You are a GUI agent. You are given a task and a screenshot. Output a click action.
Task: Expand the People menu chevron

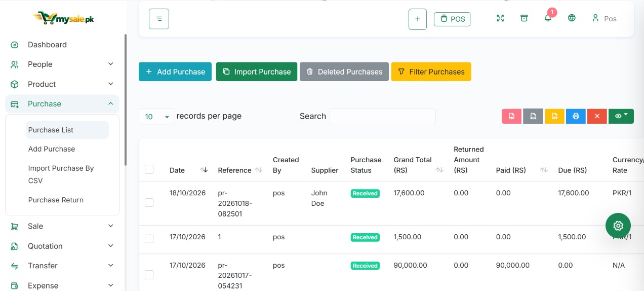click(x=111, y=64)
